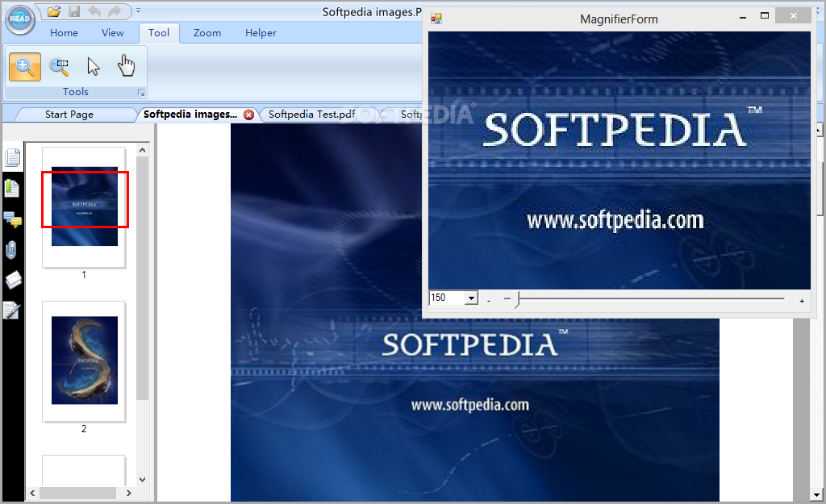Click the thumbnail panel scroll left arrow
The height and width of the screenshot is (504, 826).
point(32,493)
